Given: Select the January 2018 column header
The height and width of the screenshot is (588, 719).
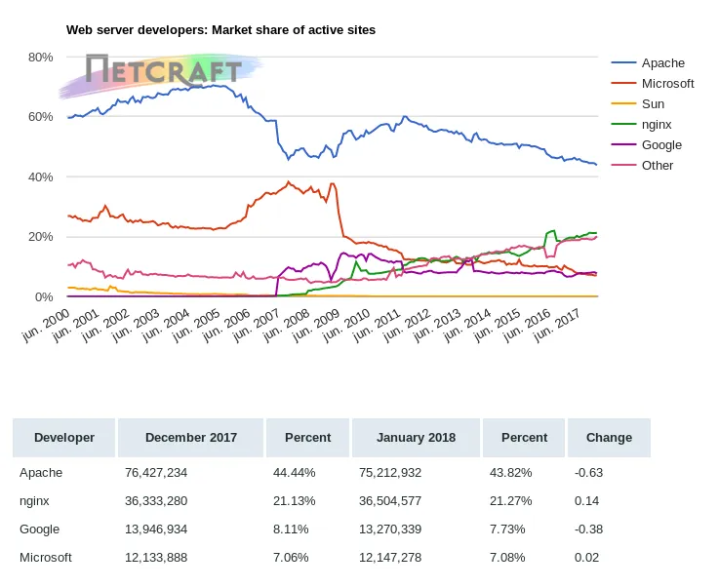Looking at the screenshot, I should tap(417, 438).
